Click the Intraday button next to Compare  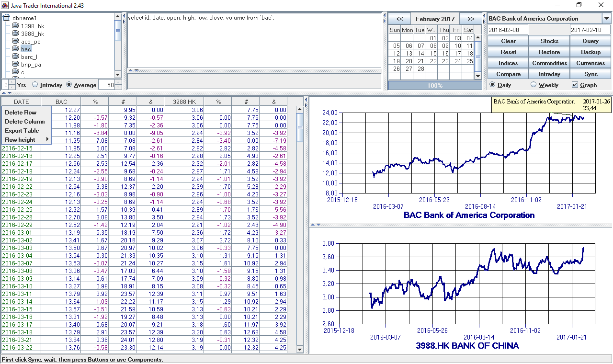pos(549,74)
